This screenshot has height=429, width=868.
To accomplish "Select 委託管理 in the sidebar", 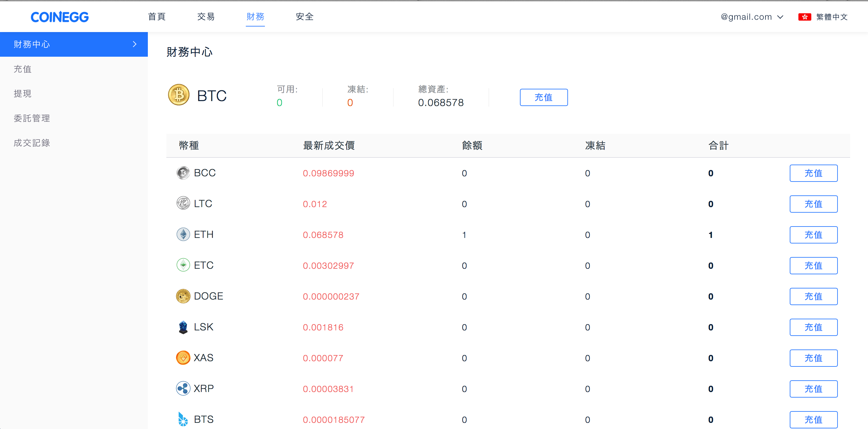I will (x=74, y=118).
